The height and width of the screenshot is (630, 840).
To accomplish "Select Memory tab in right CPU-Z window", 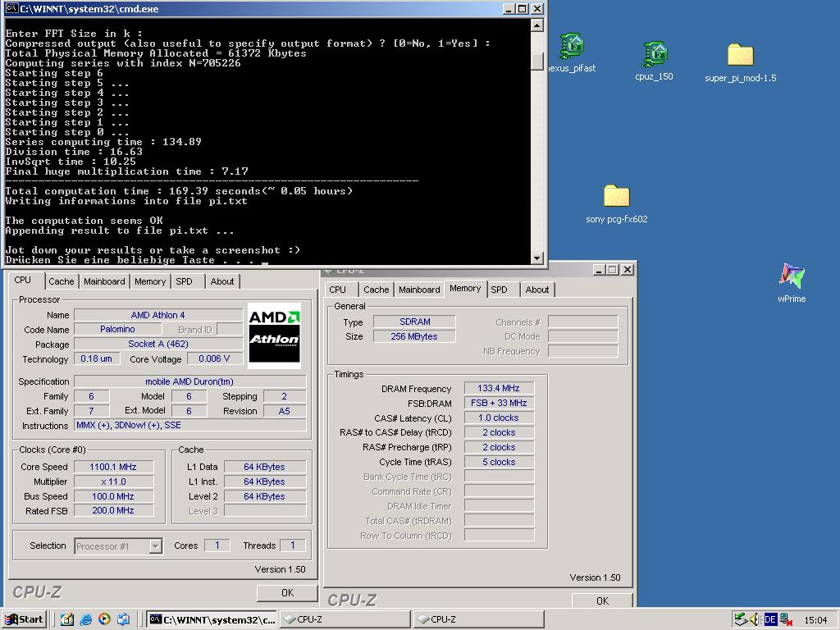I will [465, 288].
